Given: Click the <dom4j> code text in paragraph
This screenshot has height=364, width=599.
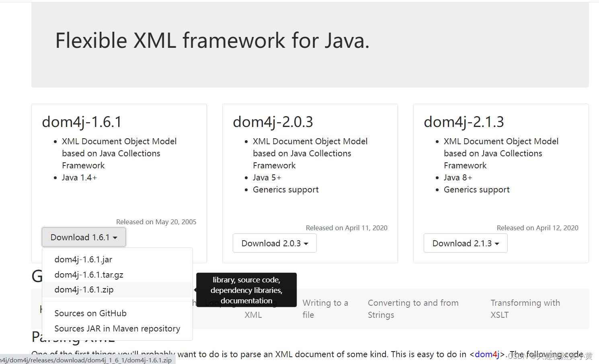Looking at the screenshot, I should 487,354.
